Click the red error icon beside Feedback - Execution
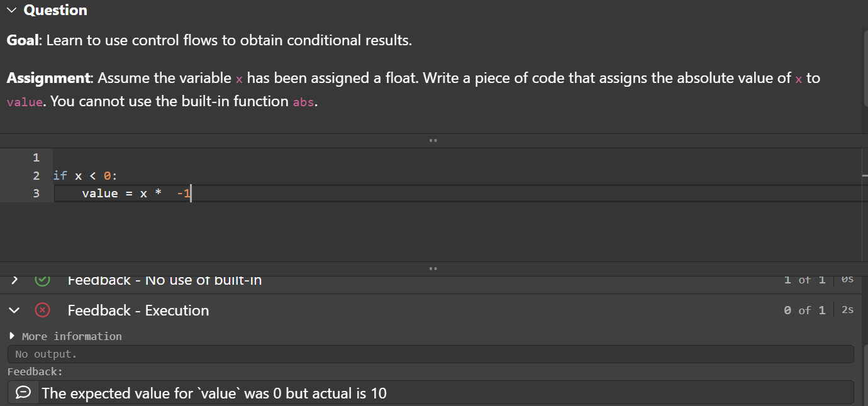 click(x=42, y=310)
